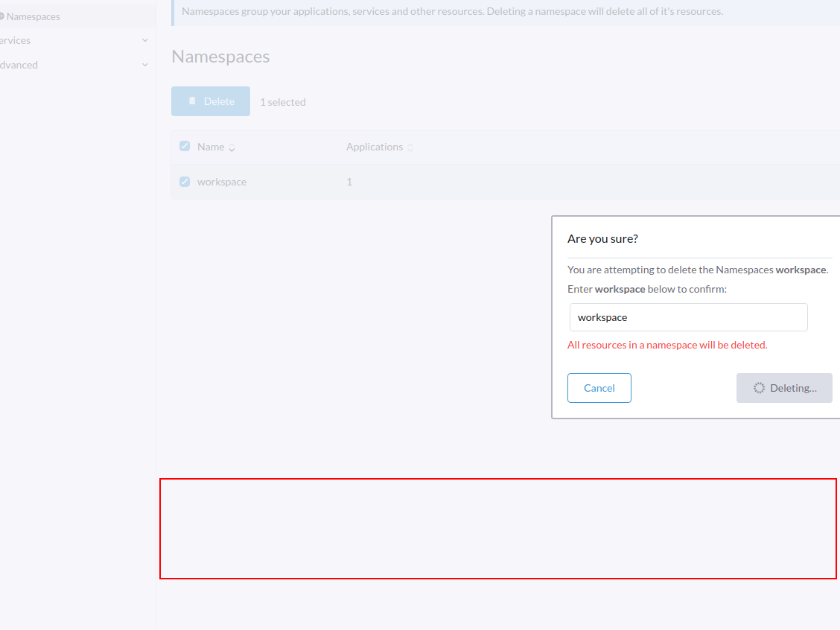This screenshot has width=840, height=630.
Task: Deselect the workspace namespace checkbox
Action: pos(184,181)
